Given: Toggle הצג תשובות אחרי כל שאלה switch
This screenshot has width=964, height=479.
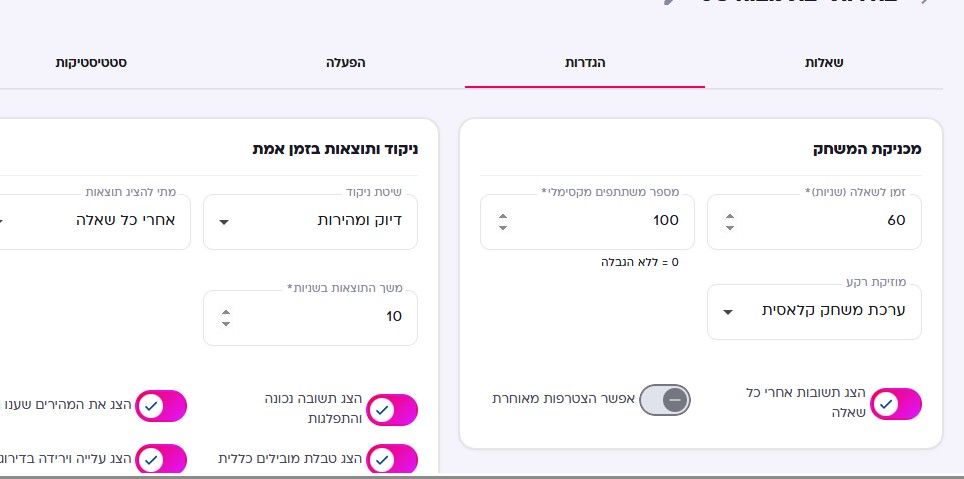Looking at the screenshot, I should 896,404.
